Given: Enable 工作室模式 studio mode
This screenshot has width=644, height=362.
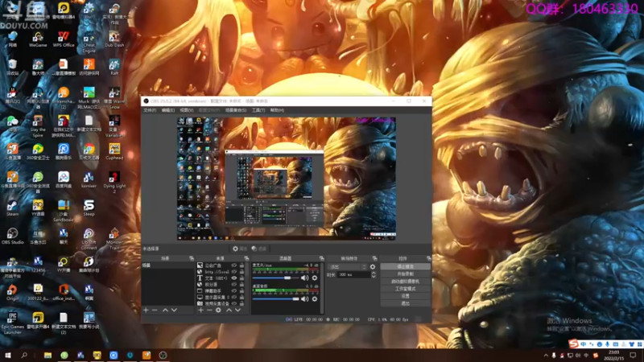Looking at the screenshot, I should tap(406, 289).
